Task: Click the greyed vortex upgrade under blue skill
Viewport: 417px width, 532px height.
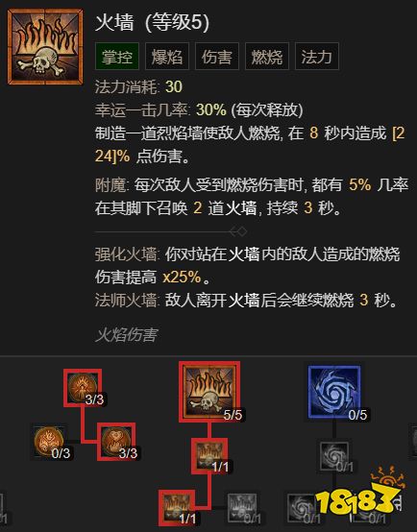Action: pos(334,456)
